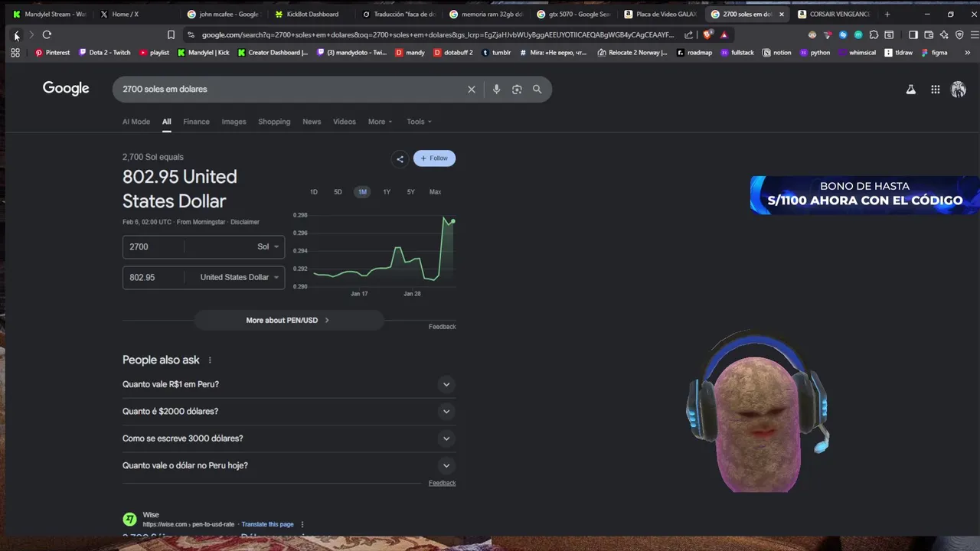Clear the search box with X icon

click(x=472, y=90)
